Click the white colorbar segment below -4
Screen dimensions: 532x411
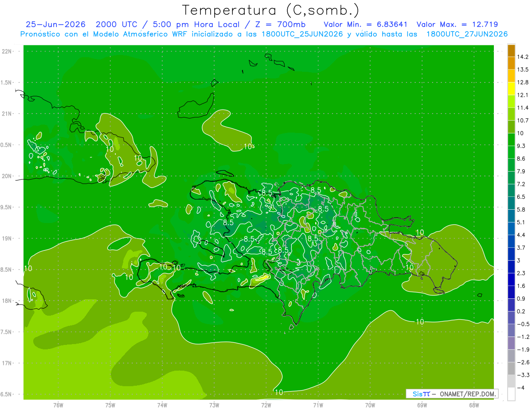coord(511,394)
